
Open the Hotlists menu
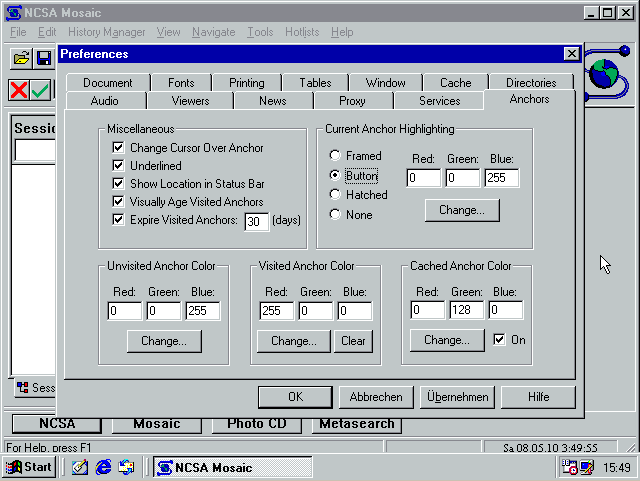[x=302, y=32]
